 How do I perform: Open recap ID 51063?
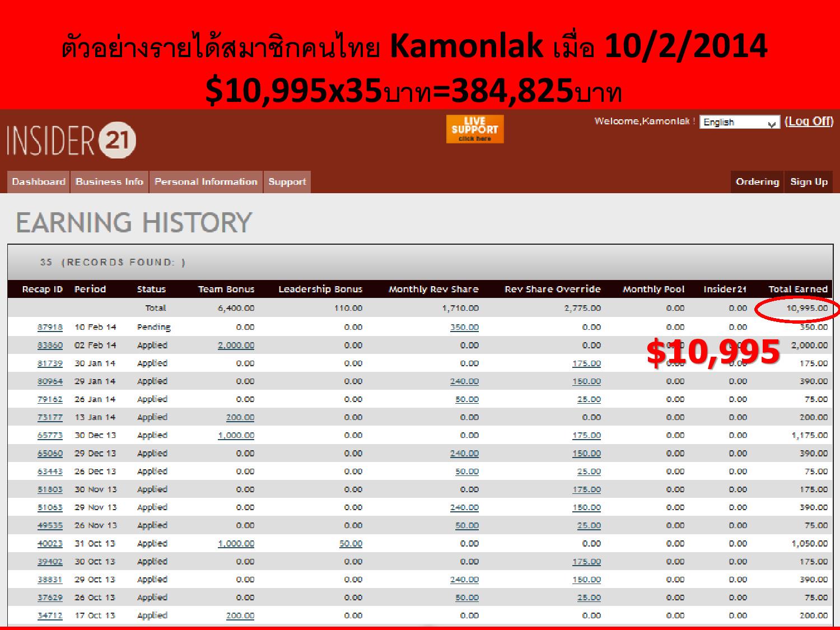click(x=50, y=507)
